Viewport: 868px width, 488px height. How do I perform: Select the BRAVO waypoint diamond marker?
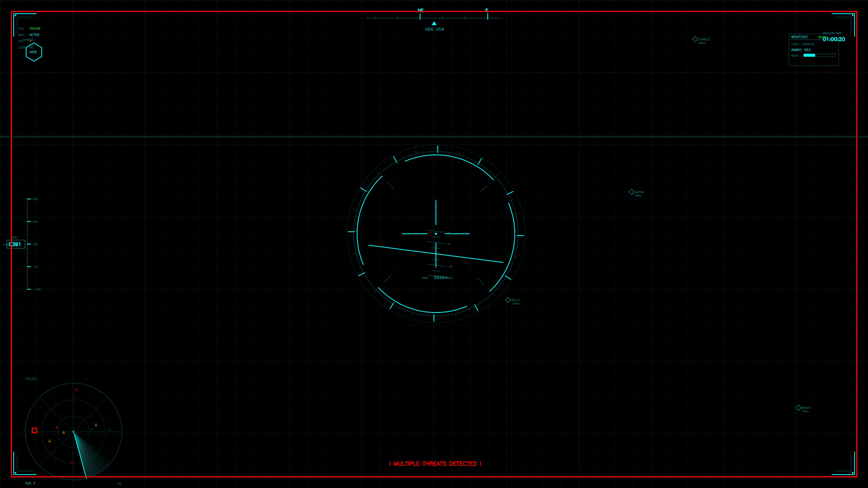point(798,408)
